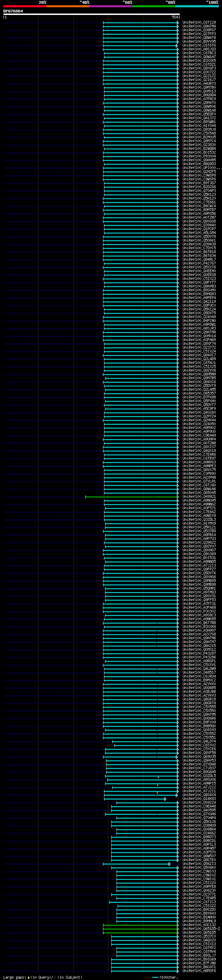
Task: Click hit label UniRef100_C5IX13
Action: 199,944
